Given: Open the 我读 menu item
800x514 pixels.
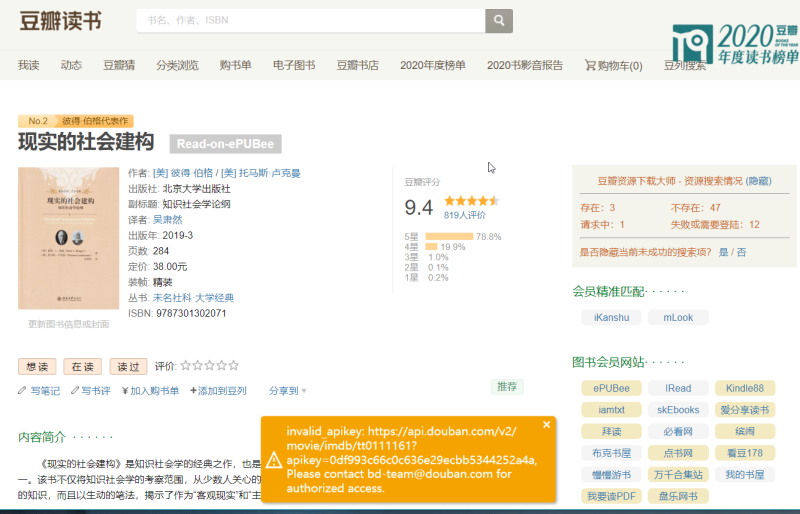Looking at the screenshot, I should pos(29,65).
